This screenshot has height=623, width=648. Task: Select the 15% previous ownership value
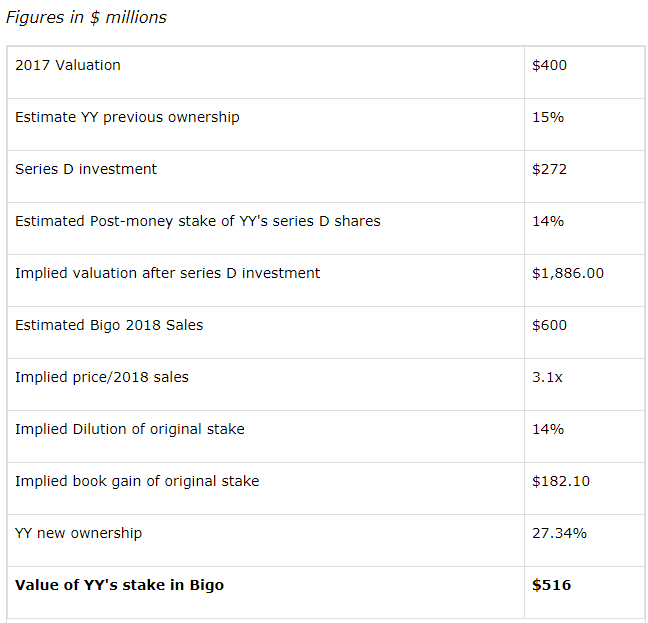[548, 117]
